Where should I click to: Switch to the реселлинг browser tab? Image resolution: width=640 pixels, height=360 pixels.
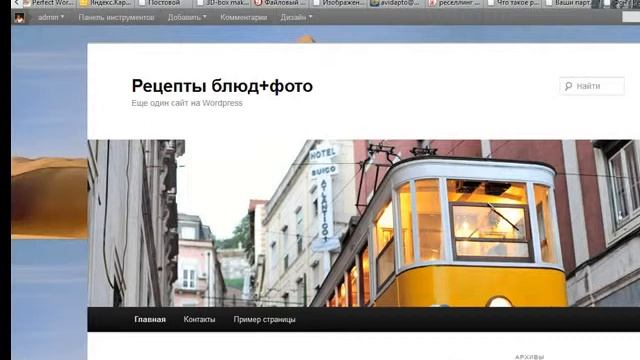click(454, 3)
